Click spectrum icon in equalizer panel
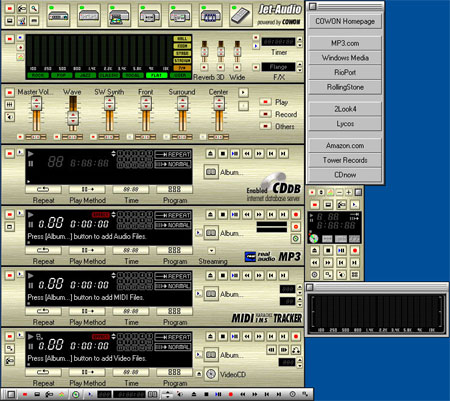Viewport: 450px width, 401px height. click(x=20, y=57)
